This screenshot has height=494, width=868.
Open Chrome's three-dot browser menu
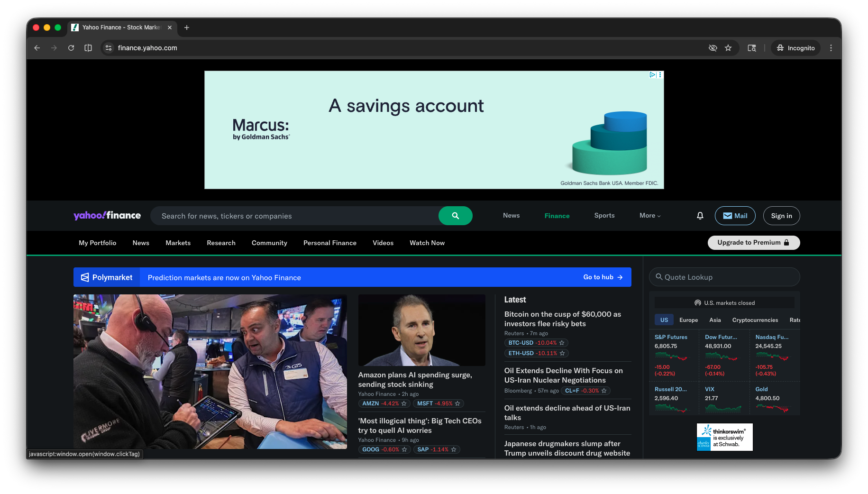[831, 48]
